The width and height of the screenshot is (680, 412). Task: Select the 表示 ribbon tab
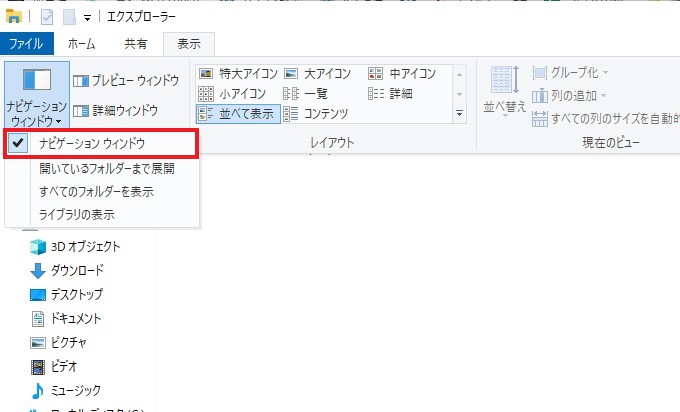pos(189,44)
